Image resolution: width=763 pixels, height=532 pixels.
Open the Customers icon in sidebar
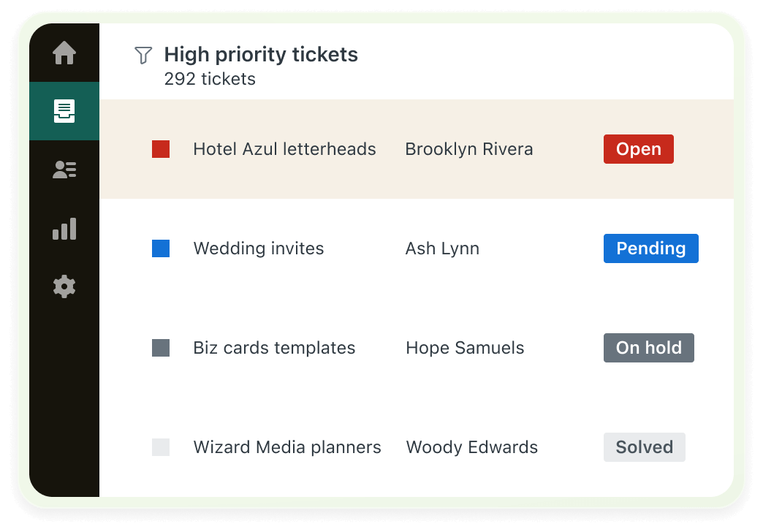pos(64,170)
